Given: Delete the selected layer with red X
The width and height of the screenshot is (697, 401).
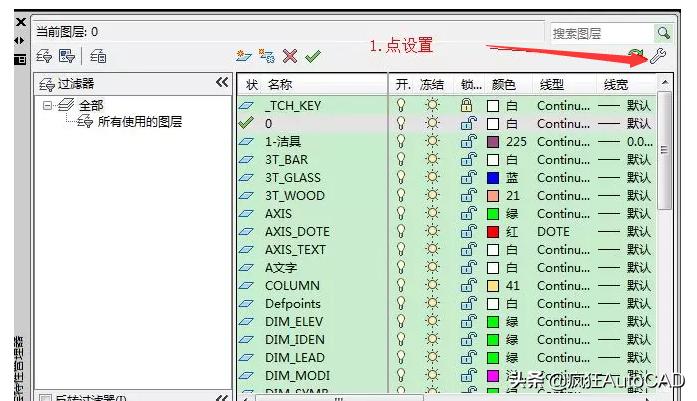Looking at the screenshot, I should 290,56.
